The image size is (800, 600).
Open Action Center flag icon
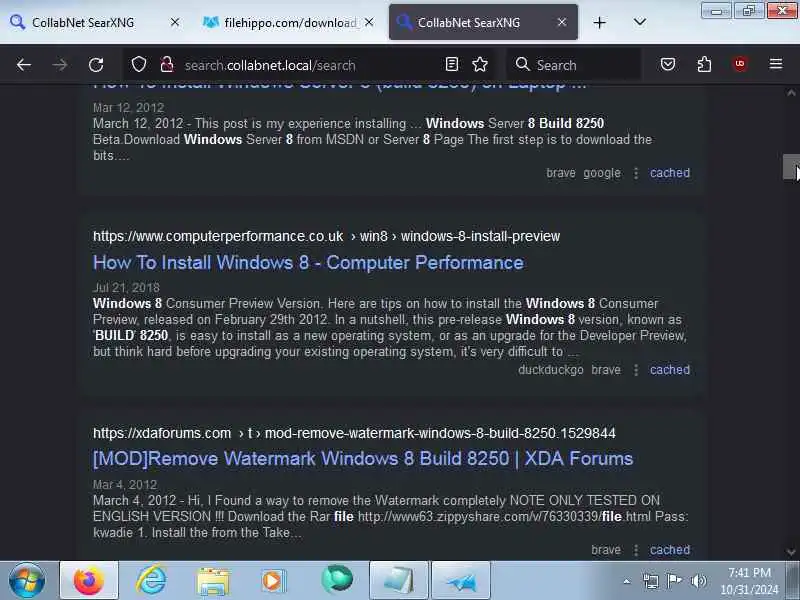(674, 581)
